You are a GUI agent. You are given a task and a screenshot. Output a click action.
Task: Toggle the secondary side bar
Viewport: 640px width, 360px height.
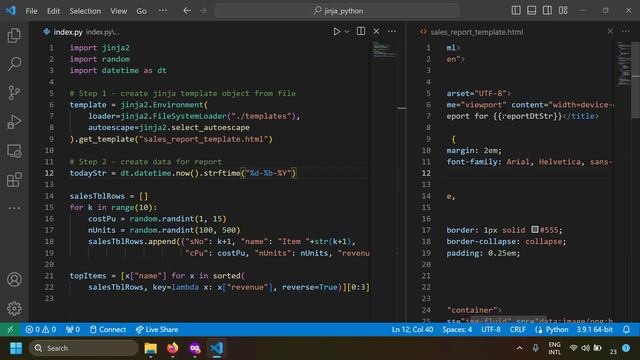(x=547, y=11)
